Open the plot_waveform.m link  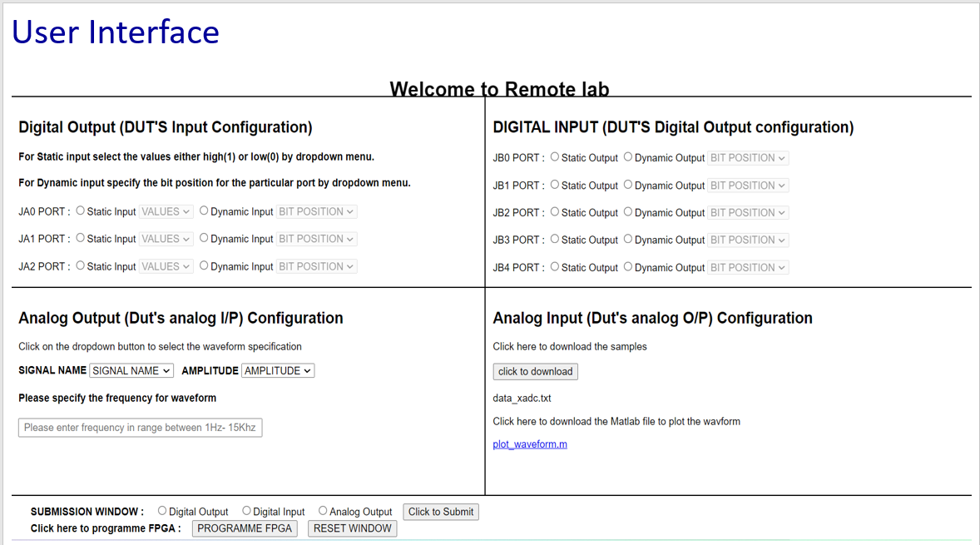tap(530, 444)
